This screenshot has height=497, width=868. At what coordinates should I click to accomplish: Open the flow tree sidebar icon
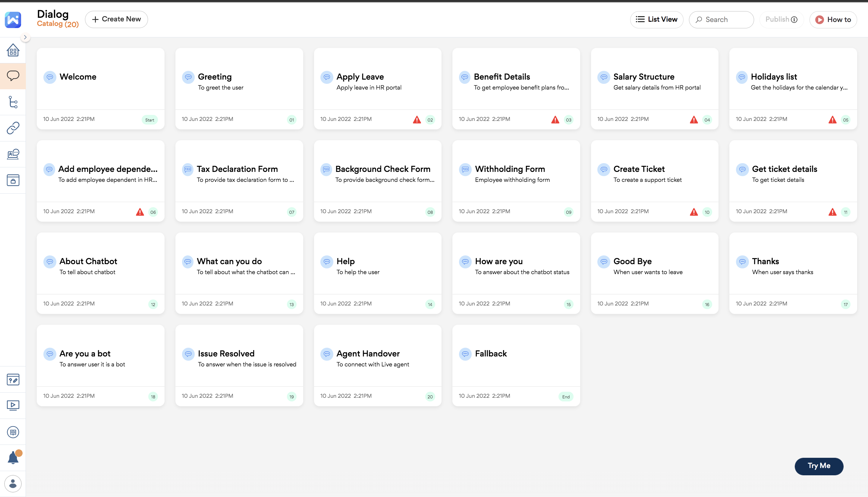[13, 102]
